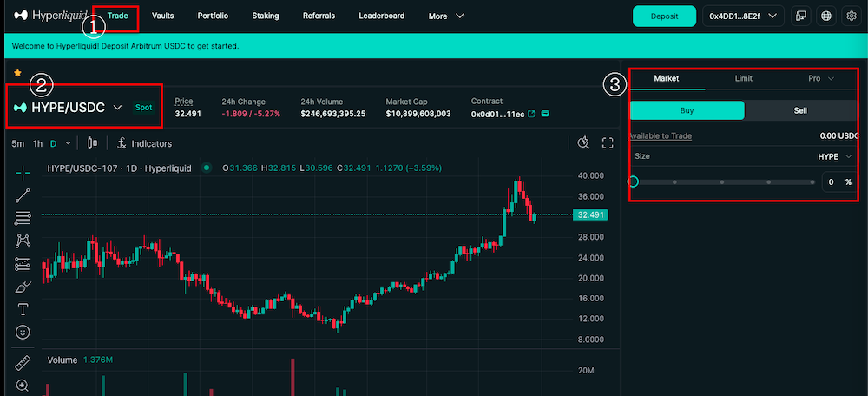
Task: Select the crosshair cursor tool
Action: point(23,173)
